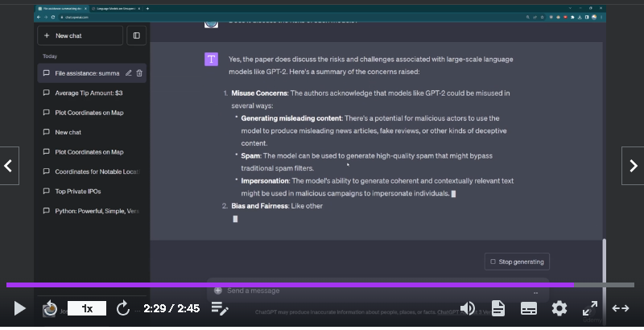Go back in the browser
This screenshot has width=644, height=330.
pyautogui.click(x=39, y=17)
